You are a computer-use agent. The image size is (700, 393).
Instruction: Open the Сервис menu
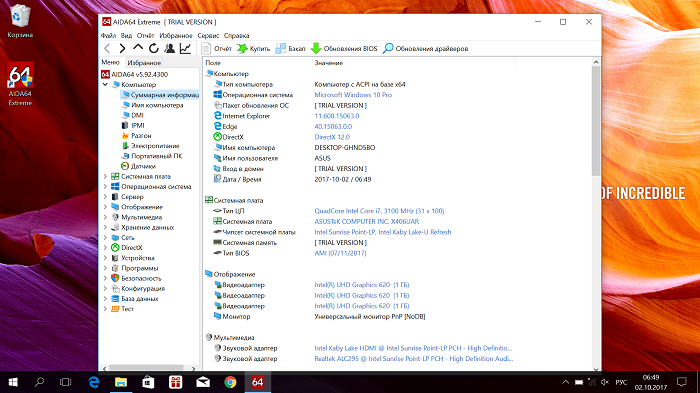coord(208,36)
